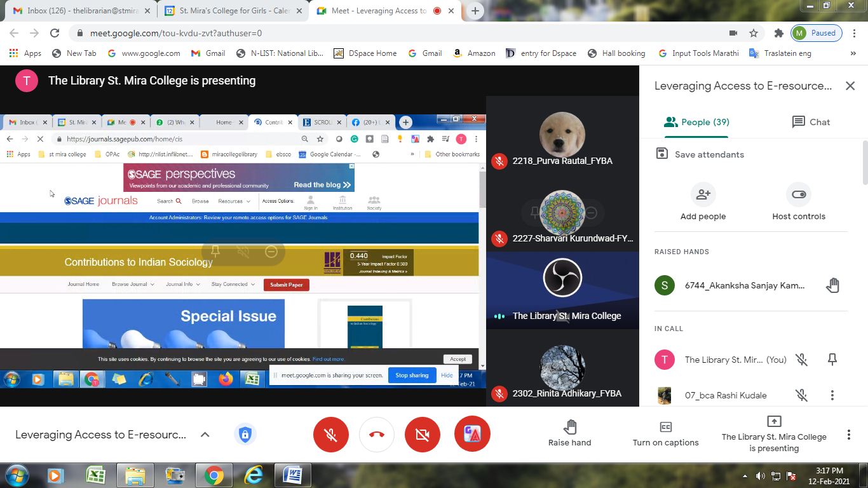Open the presentation icon showing Library is presenting

pyautogui.click(x=773, y=421)
